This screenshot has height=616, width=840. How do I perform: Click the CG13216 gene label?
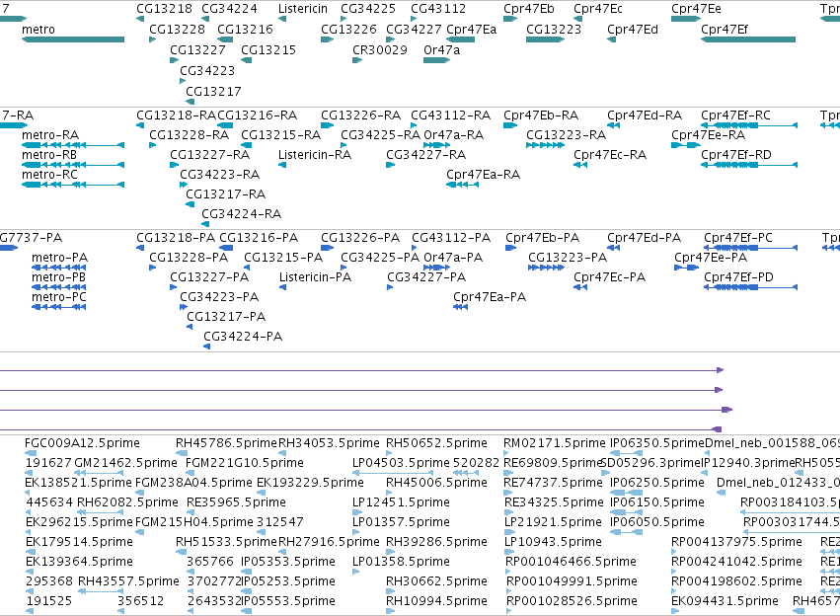click(x=245, y=30)
